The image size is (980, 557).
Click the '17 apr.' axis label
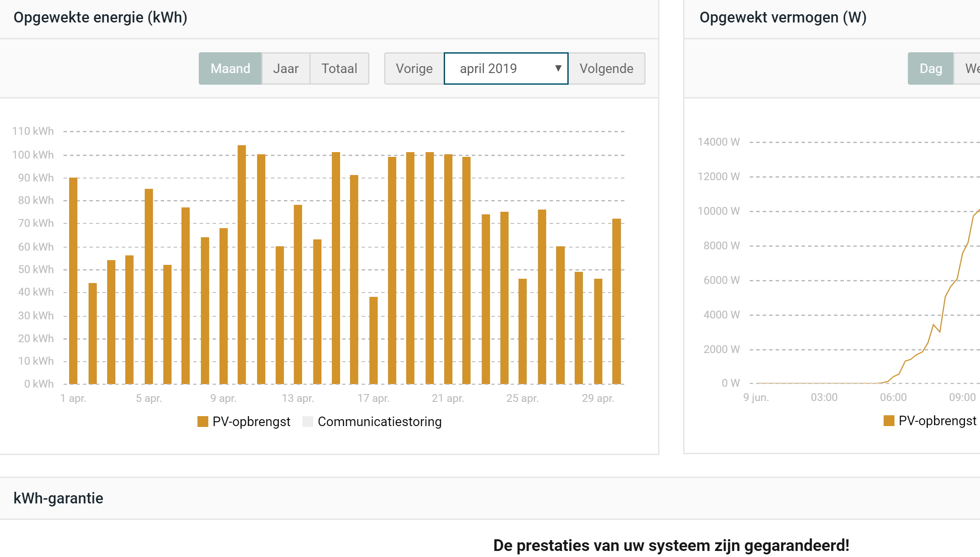(373, 398)
